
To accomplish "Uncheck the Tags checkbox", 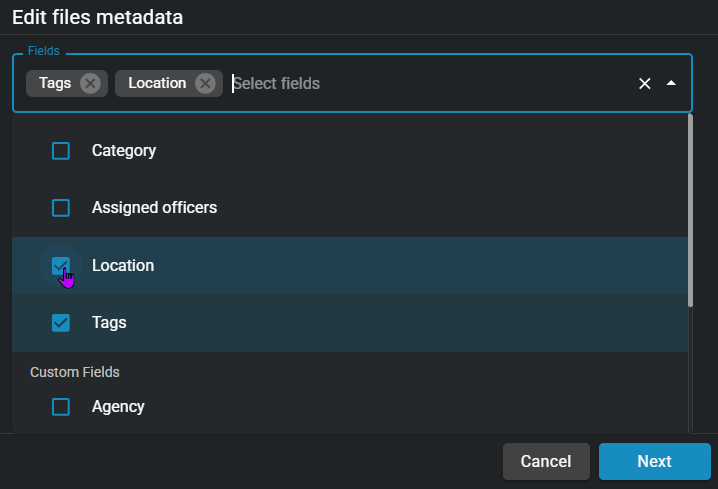I will coord(61,323).
